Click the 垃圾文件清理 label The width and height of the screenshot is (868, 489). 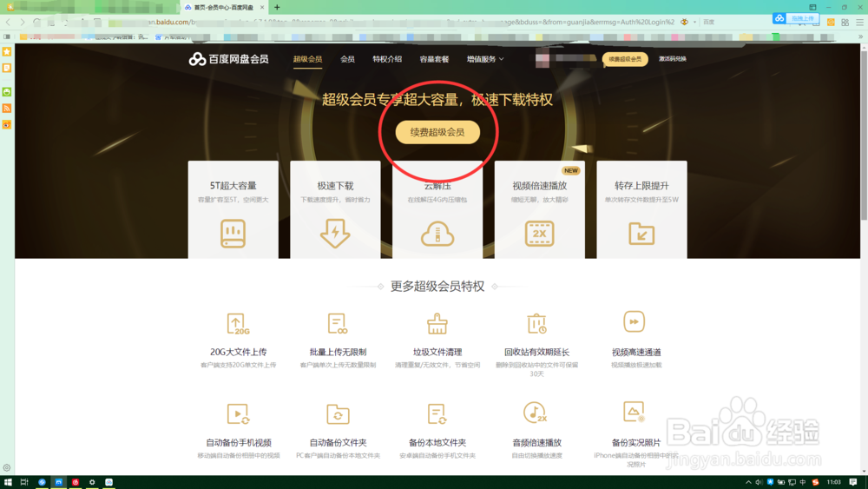tap(437, 352)
